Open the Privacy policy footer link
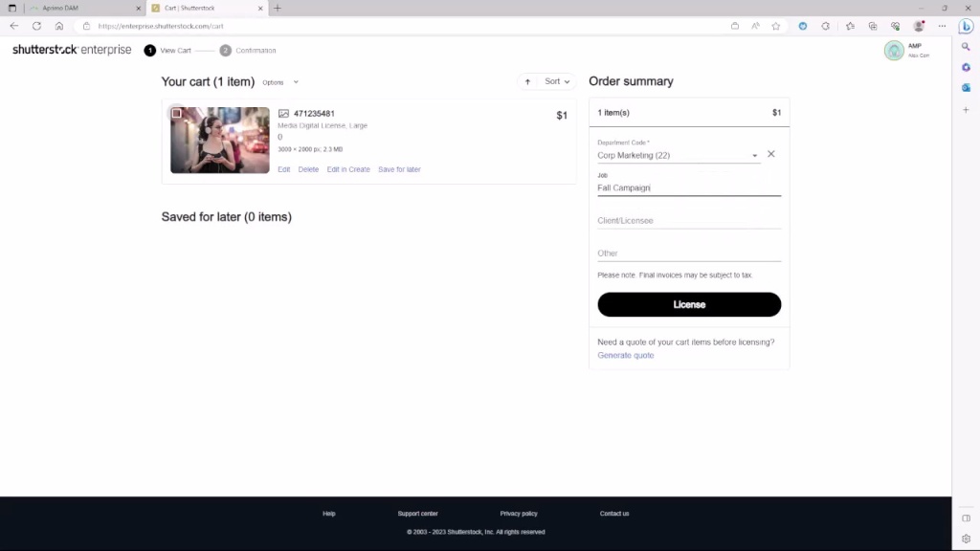Image resolution: width=980 pixels, height=551 pixels. point(519,514)
